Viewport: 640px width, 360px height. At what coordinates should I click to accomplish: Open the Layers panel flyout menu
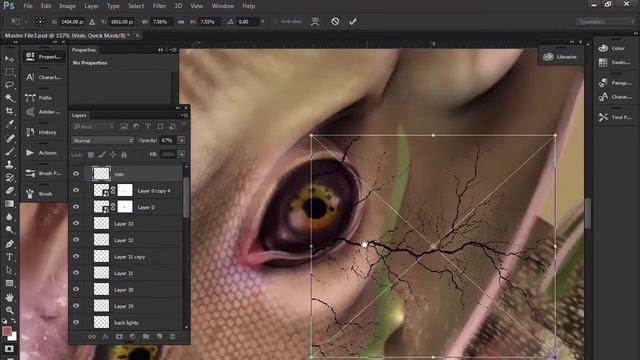[x=185, y=116]
